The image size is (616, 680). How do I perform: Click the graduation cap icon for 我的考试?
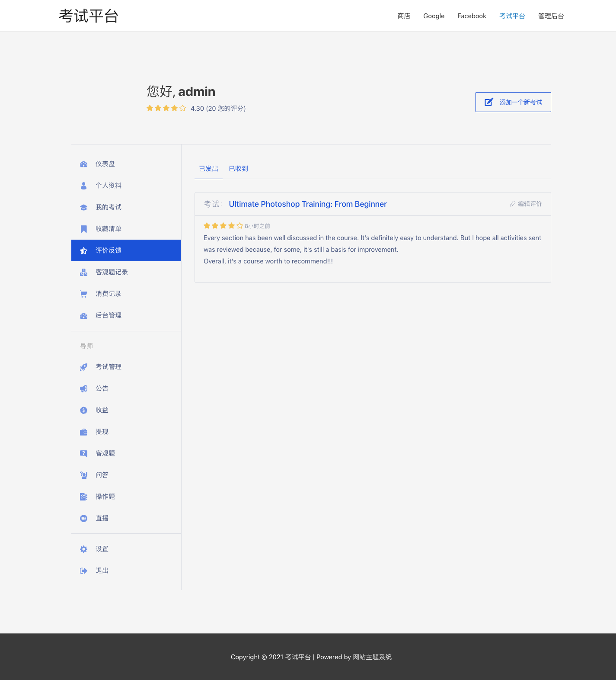(84, 207)
